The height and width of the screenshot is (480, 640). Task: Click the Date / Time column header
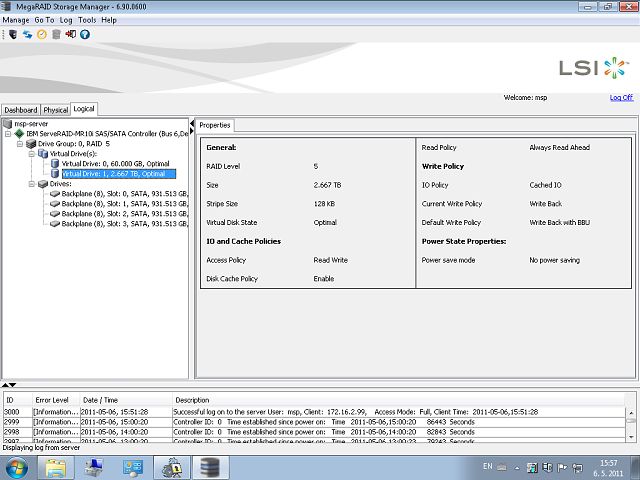[x=126, y=400]
